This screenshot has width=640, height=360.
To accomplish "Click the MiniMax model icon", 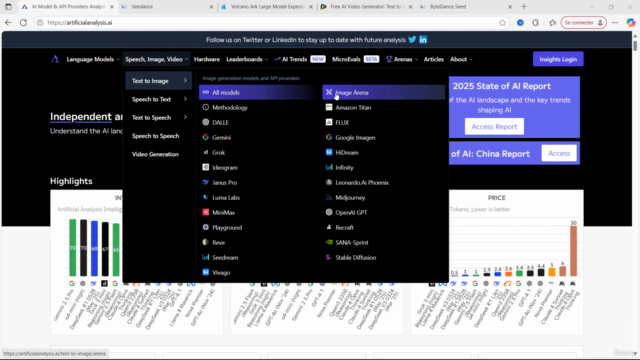I will (206, 212).
